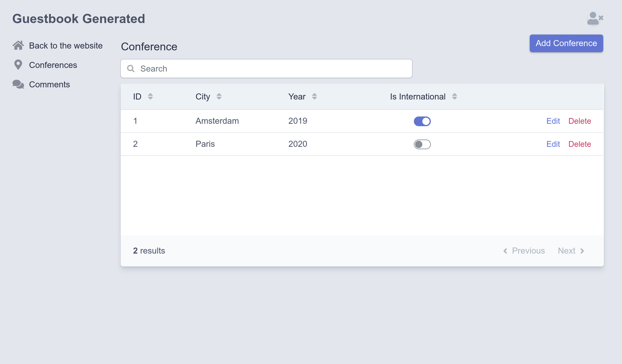Screen dimensions: 622x364
Task: Click the magnifier icon in search box
Action: pyautogui.click(x=131, y=69)
